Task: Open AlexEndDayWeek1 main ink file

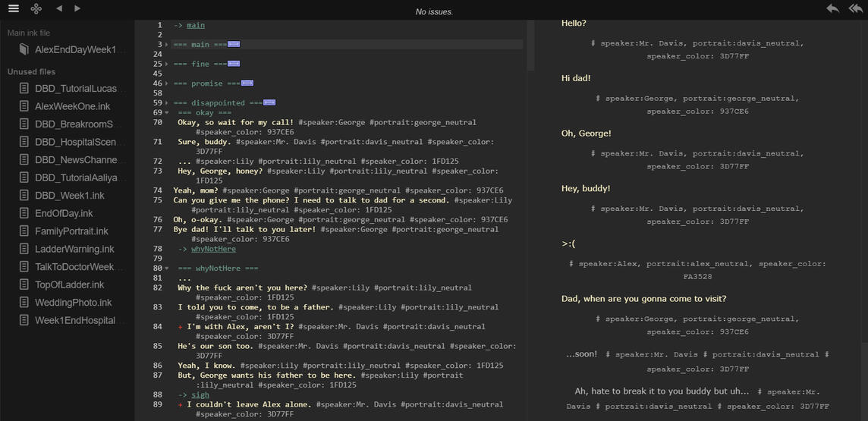Action: pos(76,50)
